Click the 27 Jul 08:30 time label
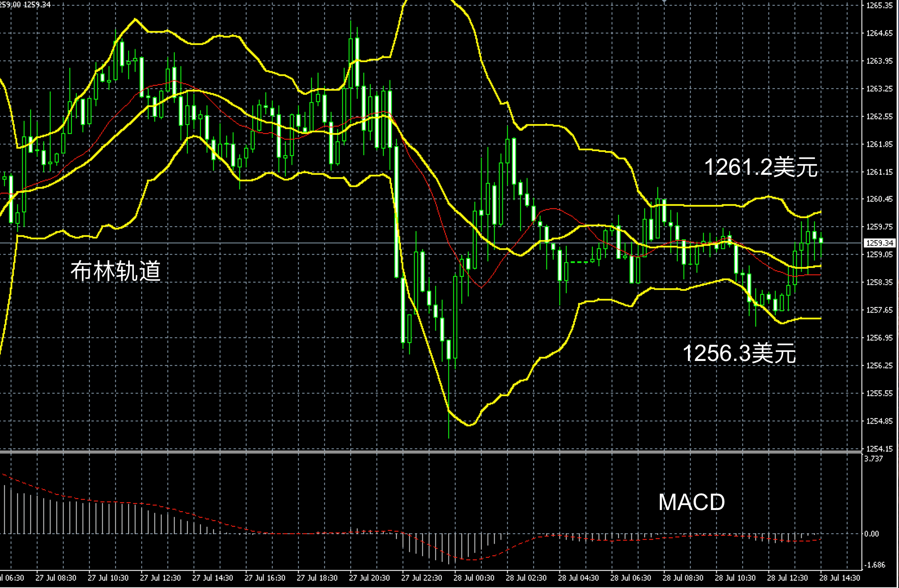Image resolution: width=899 pixels, height=588 pixels. coord(56,578)
